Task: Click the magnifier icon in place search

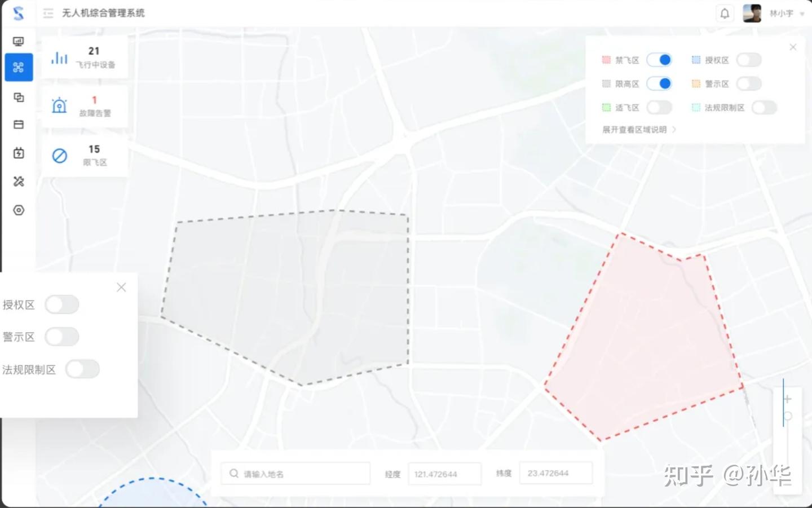Action: 233,474
